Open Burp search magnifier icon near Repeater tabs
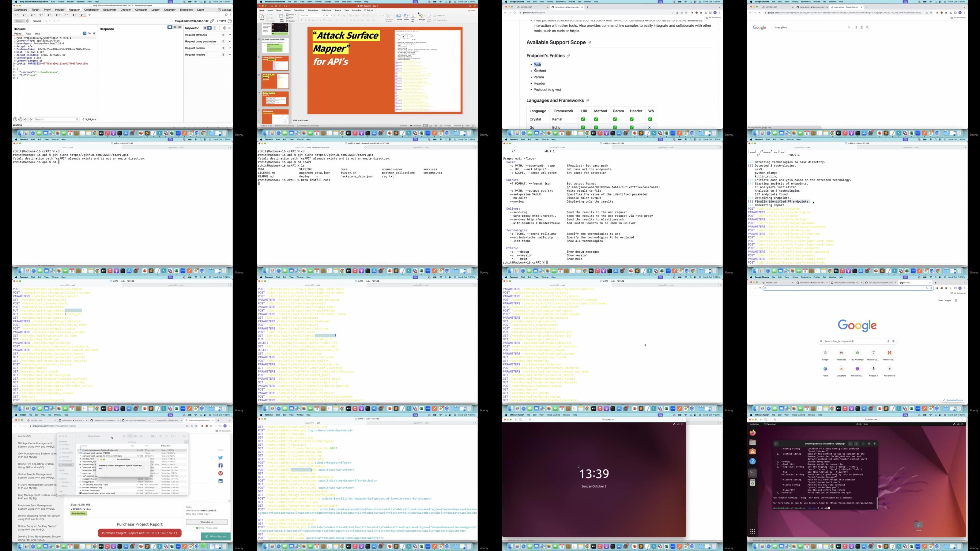 coord(226,15)
